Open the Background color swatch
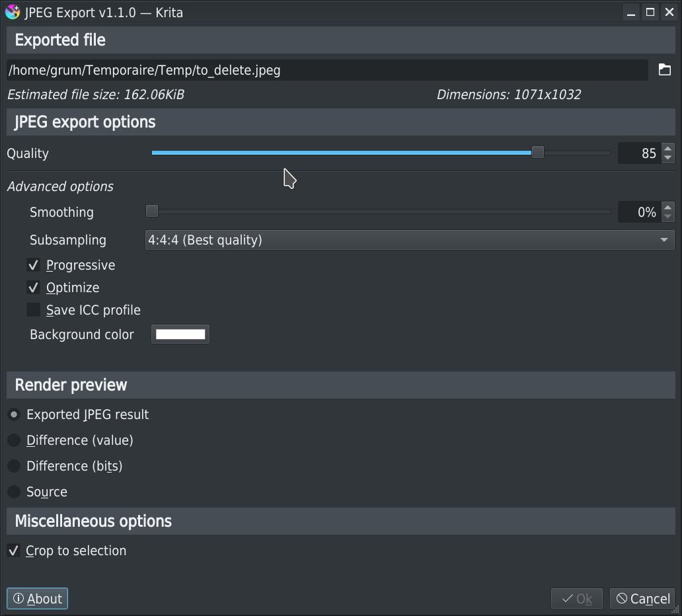 click(180, 334)
